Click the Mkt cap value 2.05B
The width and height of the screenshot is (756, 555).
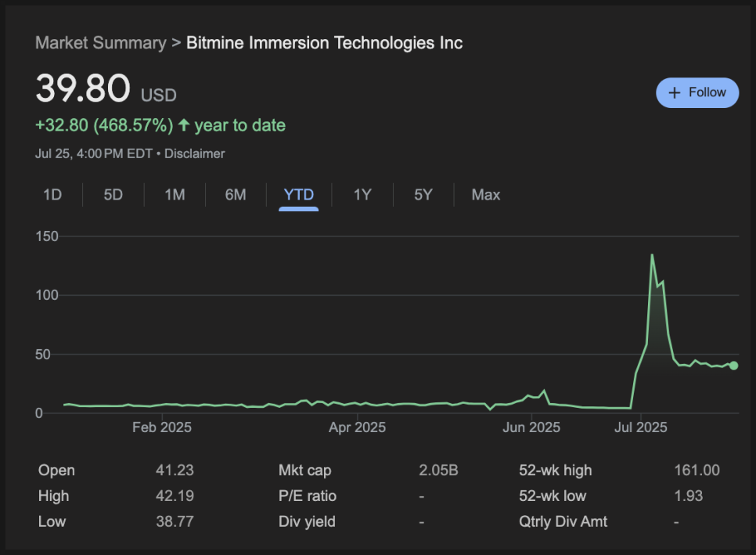click(x=438, y=470)
